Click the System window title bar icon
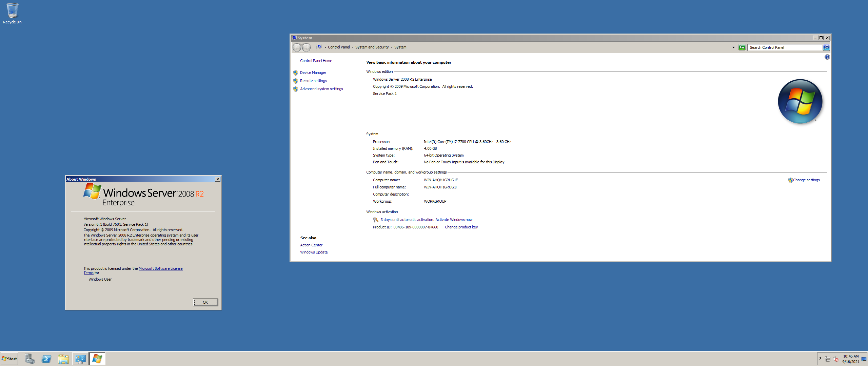Image resolution: width=868 pixels, height=366 pixels. [x=294, y=38]
